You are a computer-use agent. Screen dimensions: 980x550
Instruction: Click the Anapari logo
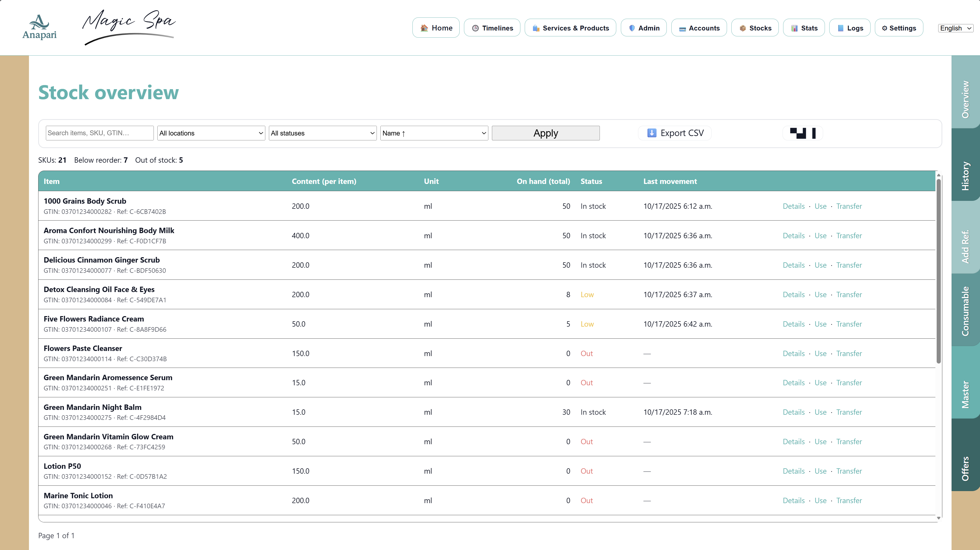[x=39, y=27]
